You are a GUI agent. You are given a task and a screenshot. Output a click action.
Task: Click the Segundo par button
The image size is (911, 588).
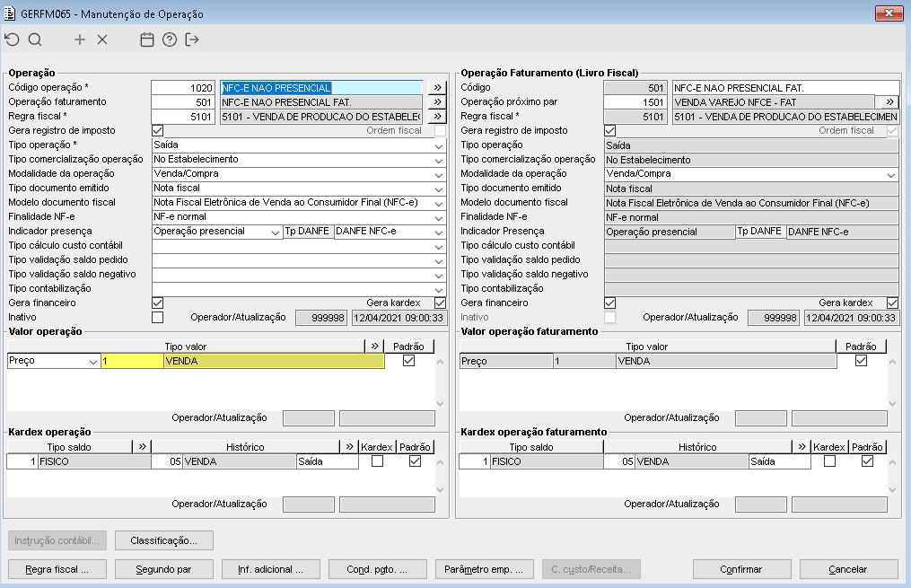click(164, 569)
